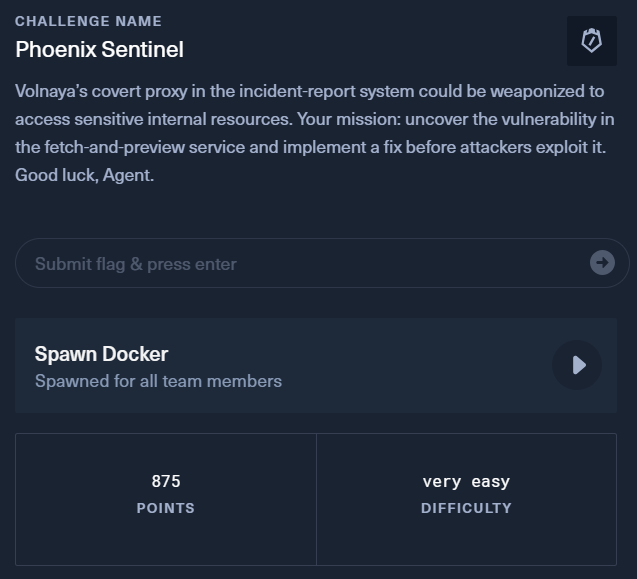This screenshot has width=637, height=579.
Task: Click "Good luck, Agent." closing line
Action: pos(86,175)
